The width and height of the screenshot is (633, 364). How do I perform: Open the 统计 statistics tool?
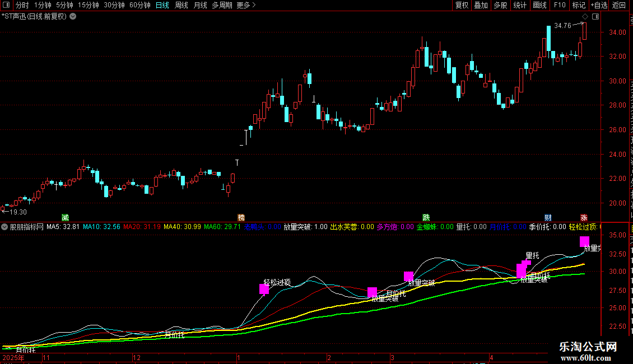click(x=520, y=5)
